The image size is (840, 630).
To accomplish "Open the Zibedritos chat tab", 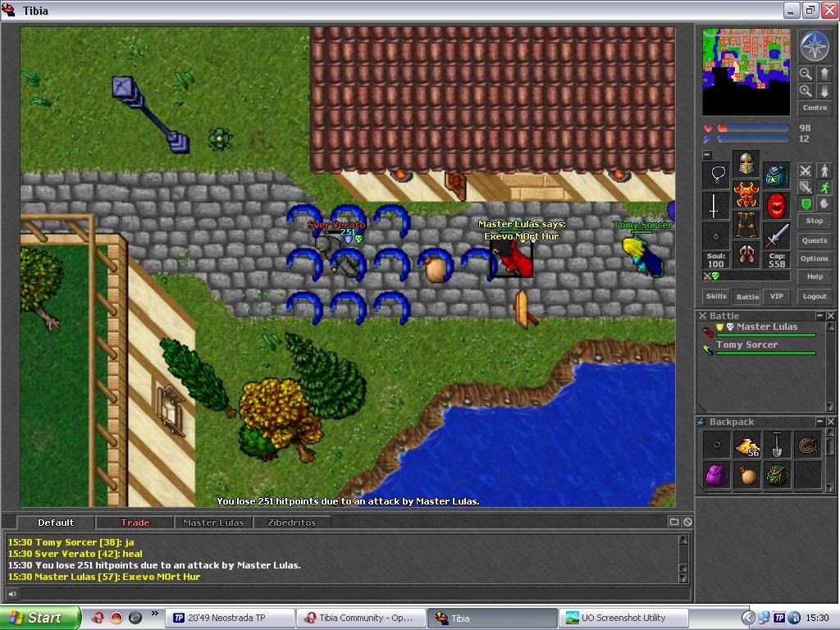I will pyautogui.click(x=291, y=523).
